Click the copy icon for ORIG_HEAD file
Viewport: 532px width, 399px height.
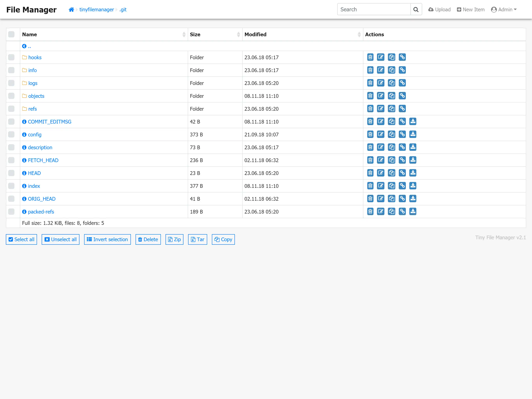click(x=391, y=199)
